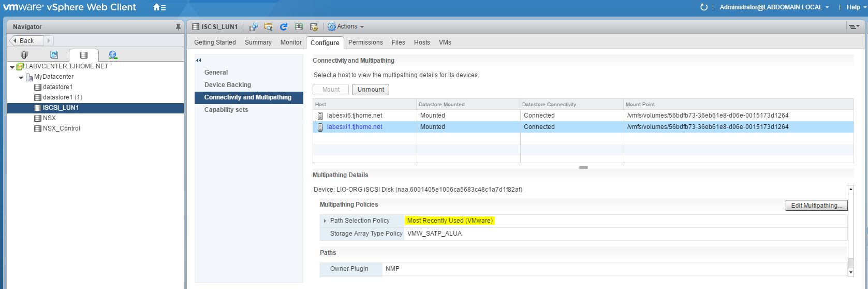Collapse the LABVCENTER.TJHOME.NET tree node
The height and width of the screenshot is (289, 868).
pos(12,67)
